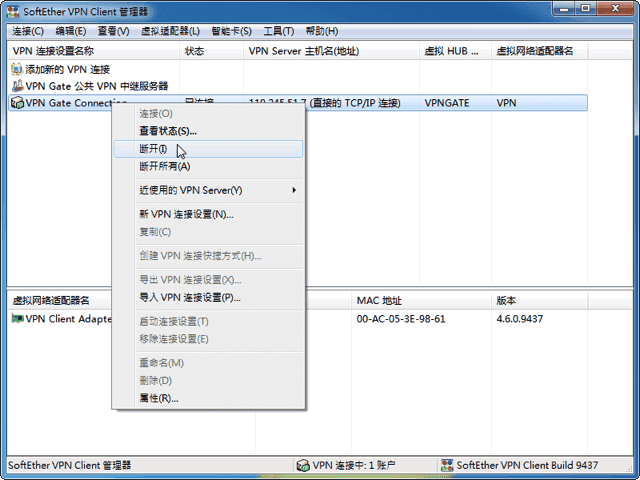Sort by 状态 column header
640x480 pixels.
211,51
